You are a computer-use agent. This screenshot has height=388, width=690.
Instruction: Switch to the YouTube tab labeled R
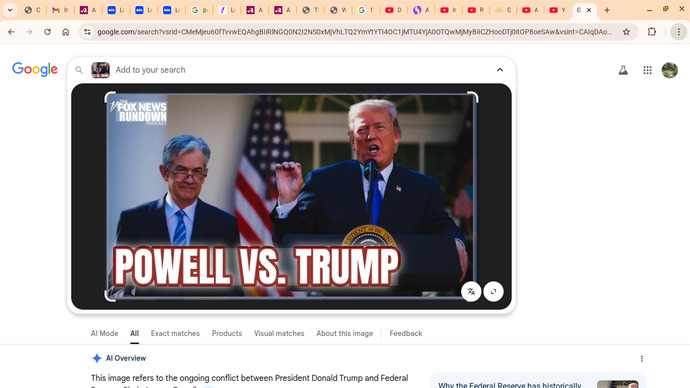point(476,10)
